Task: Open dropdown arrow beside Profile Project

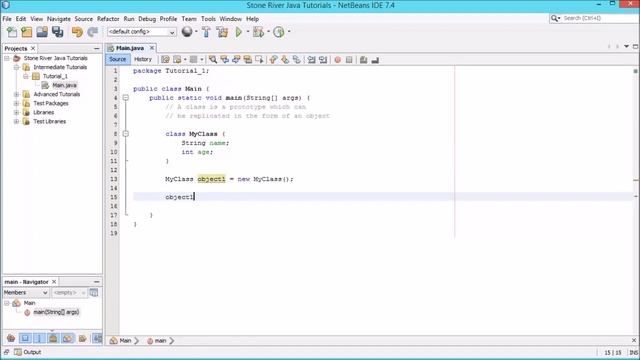Action: (289, 31)
